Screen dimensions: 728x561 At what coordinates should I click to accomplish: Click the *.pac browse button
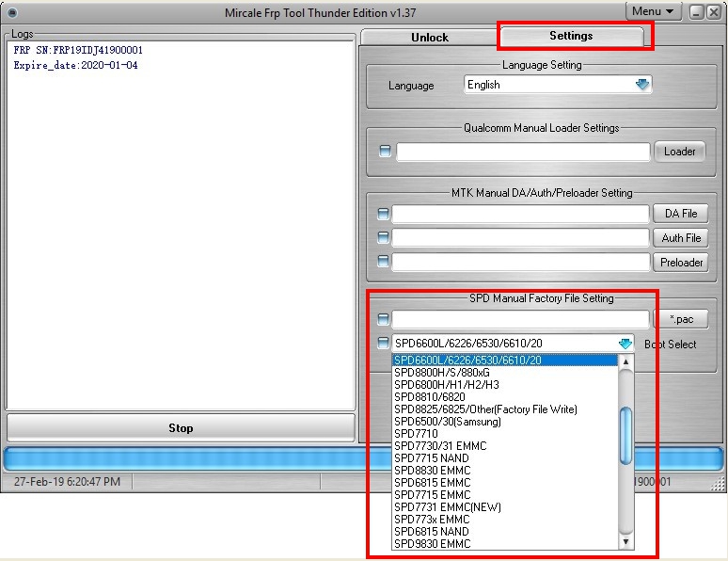click(681, 319)
